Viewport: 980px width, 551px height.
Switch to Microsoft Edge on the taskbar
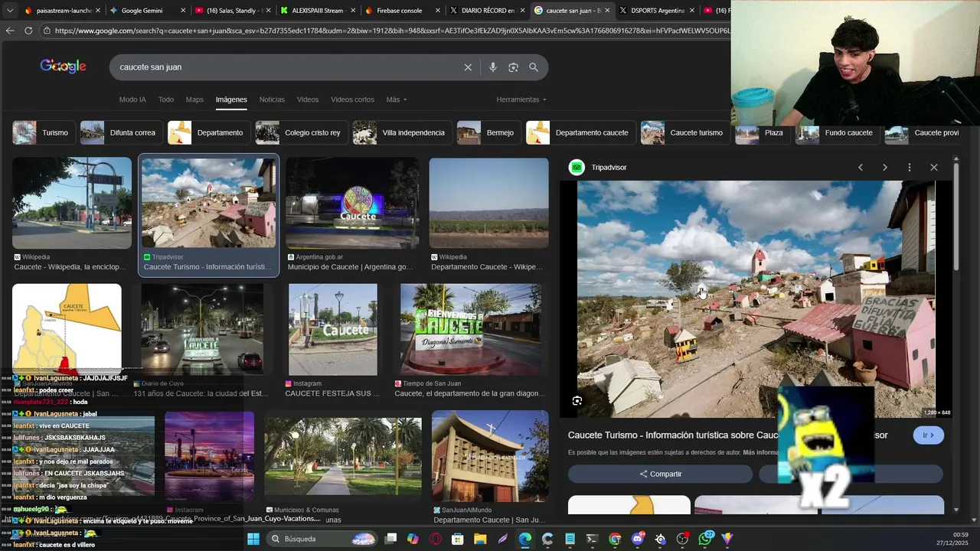(525, 539)
